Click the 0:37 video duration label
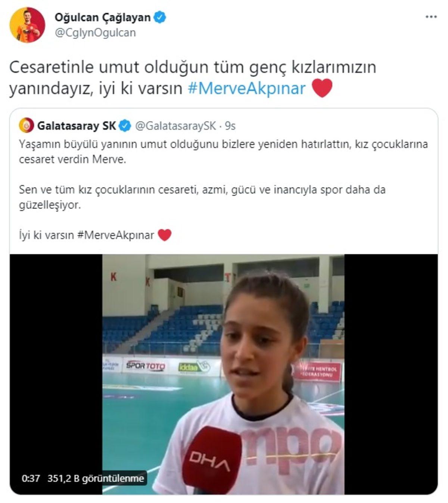The height and width of the screenshot is (503, 448). [31, 478]
